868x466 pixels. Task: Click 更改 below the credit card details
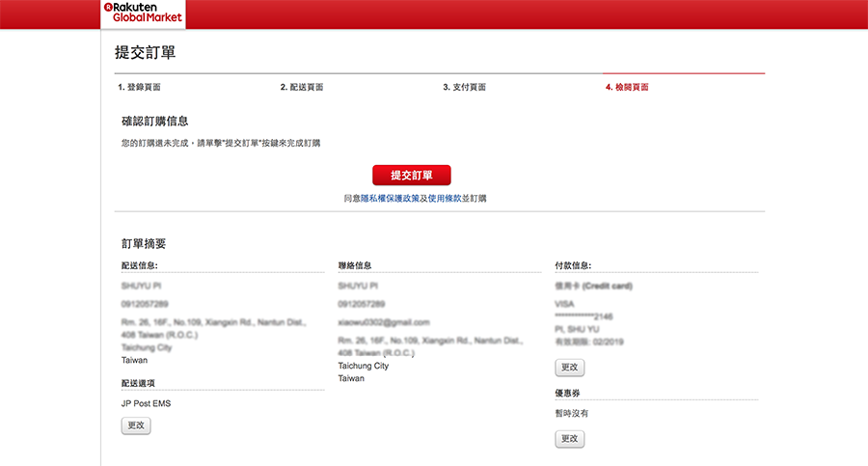pos(570,368)
